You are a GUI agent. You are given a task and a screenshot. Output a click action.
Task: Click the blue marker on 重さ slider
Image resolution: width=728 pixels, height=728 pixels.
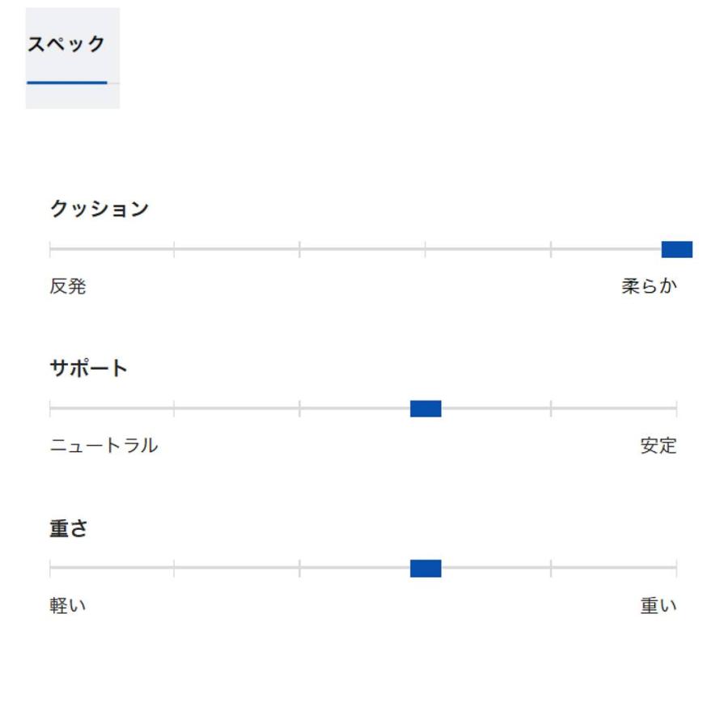click(425, 569)
